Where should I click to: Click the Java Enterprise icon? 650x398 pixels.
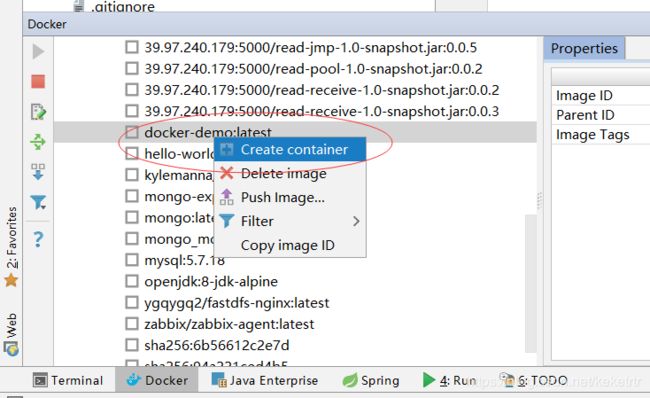(x=219, y=380)
